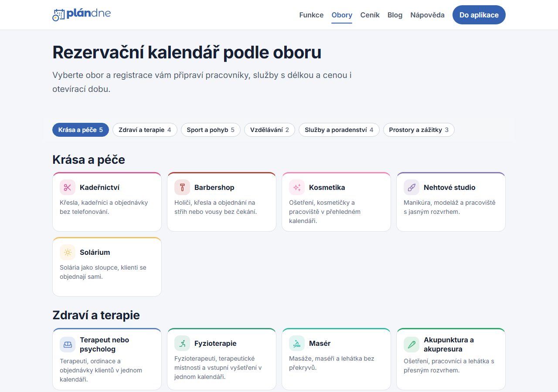The height and width of the screenshot is (392, 558).
Task: Click the Kadeřnictví scissors icon
Action: click(67, 187)
